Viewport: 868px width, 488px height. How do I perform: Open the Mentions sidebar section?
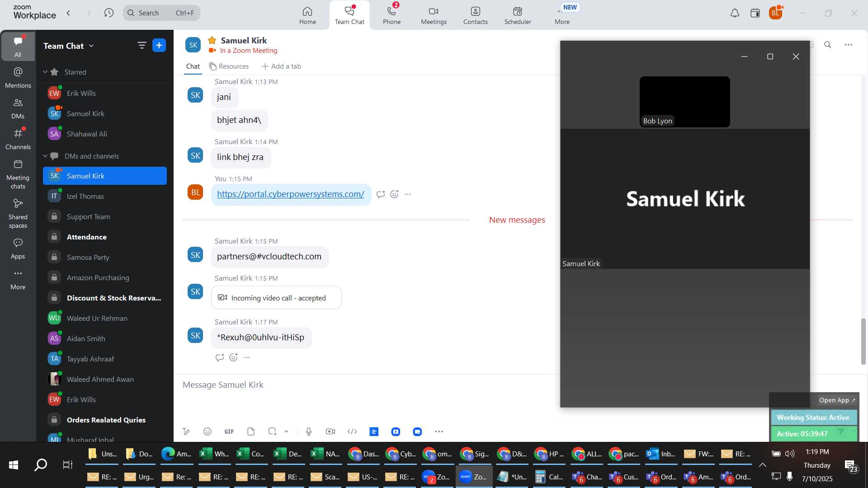18,78
